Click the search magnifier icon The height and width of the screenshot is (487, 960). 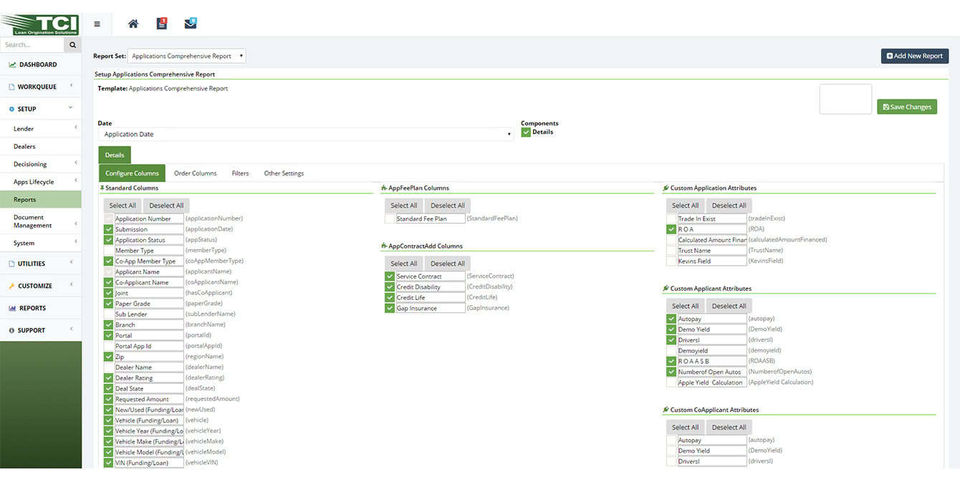point(72,45)
